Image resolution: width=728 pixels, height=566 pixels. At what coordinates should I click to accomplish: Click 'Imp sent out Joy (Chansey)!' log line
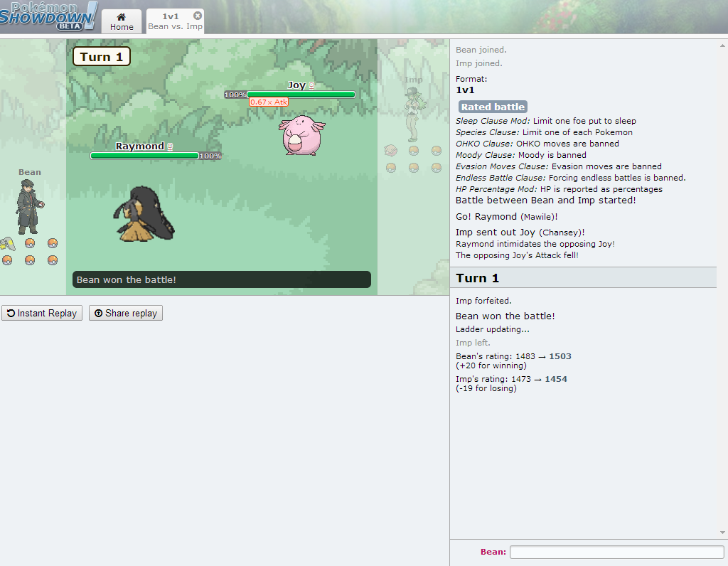520,232
